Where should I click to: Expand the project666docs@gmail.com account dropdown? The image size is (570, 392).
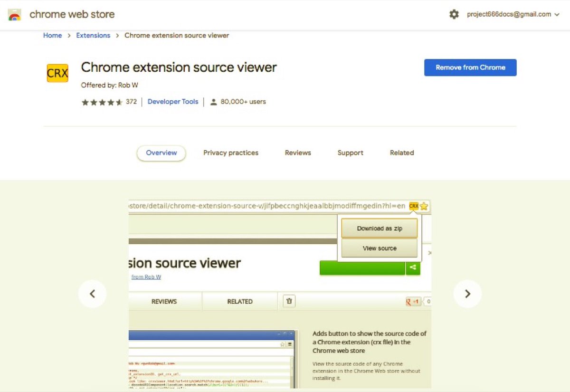tap(513, 14)
